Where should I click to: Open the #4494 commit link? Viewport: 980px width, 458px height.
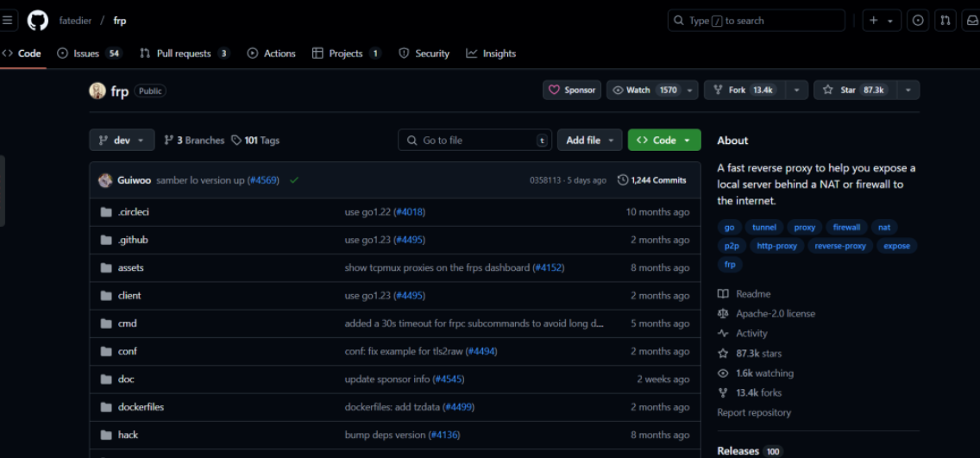pos(482,351)
